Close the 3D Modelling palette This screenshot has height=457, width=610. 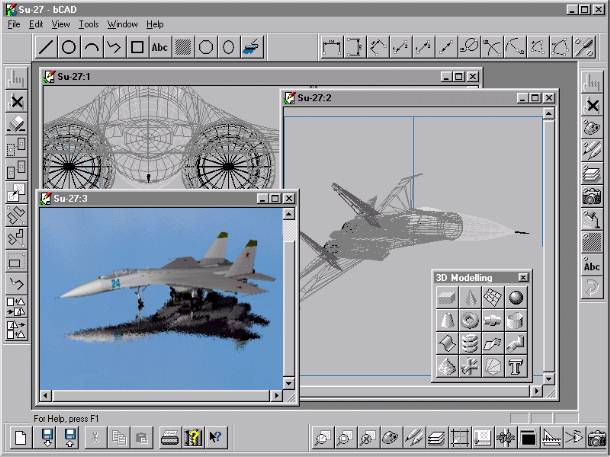point(523,277)
